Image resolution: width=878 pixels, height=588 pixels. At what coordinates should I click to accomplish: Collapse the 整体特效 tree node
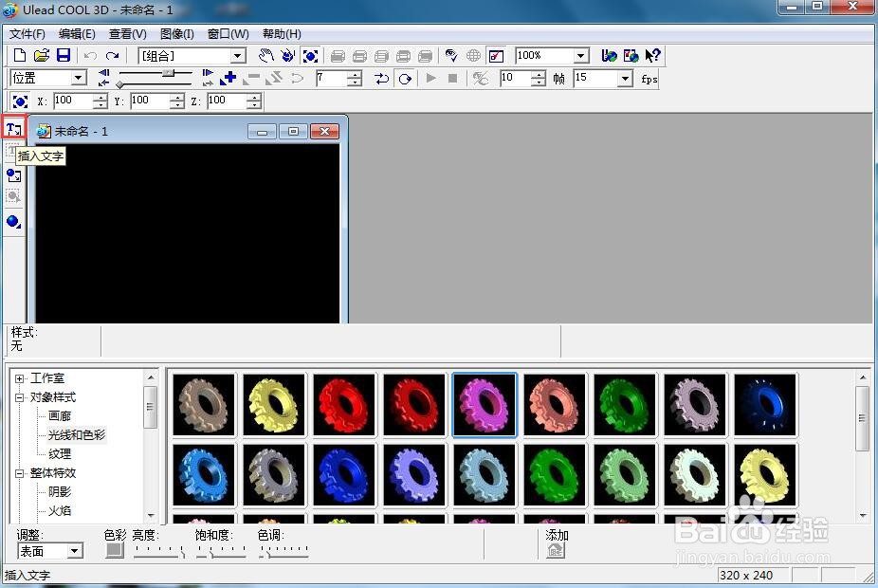pos(20,473)
